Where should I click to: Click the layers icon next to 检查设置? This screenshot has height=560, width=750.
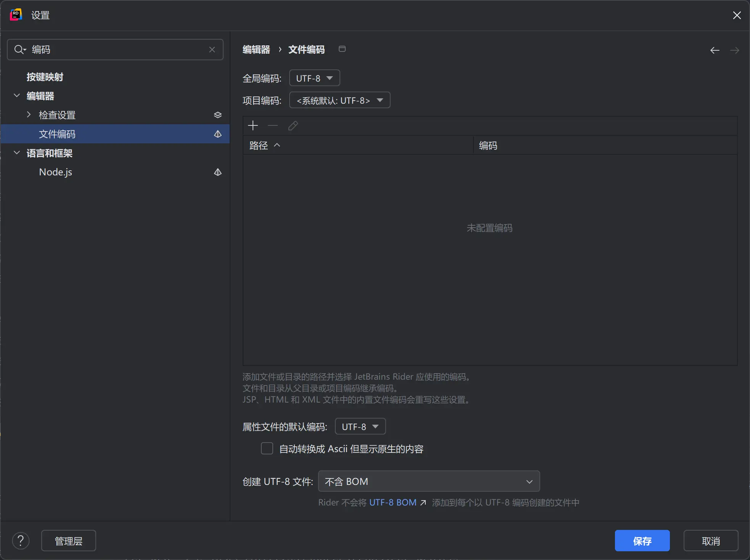[218, 115]
